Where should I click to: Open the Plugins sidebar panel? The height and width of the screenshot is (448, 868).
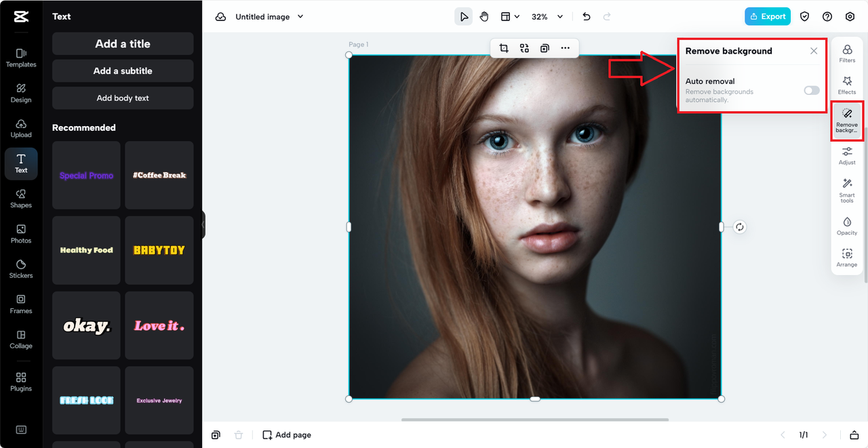click(21, 382)
